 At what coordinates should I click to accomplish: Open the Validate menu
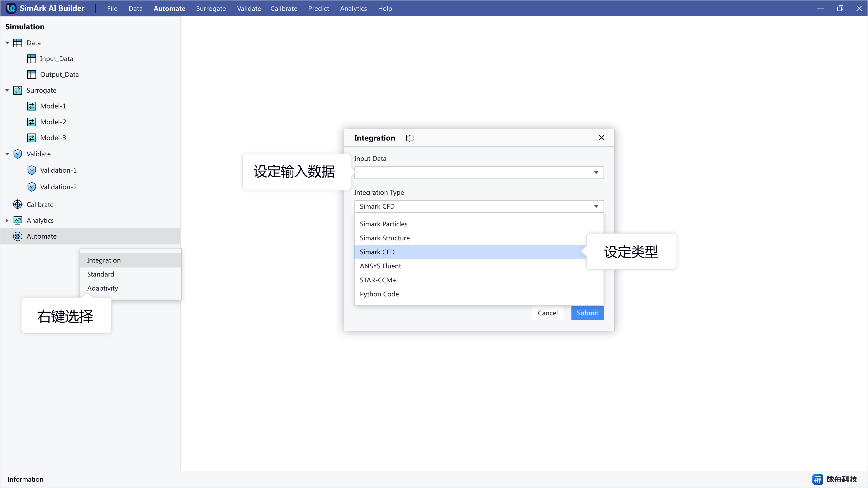(x=249, y=8)
